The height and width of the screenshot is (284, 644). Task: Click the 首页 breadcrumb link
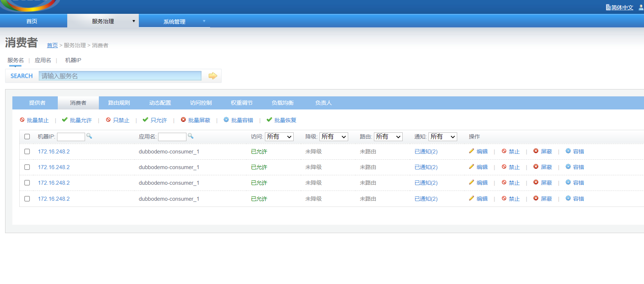click(52, 45)
